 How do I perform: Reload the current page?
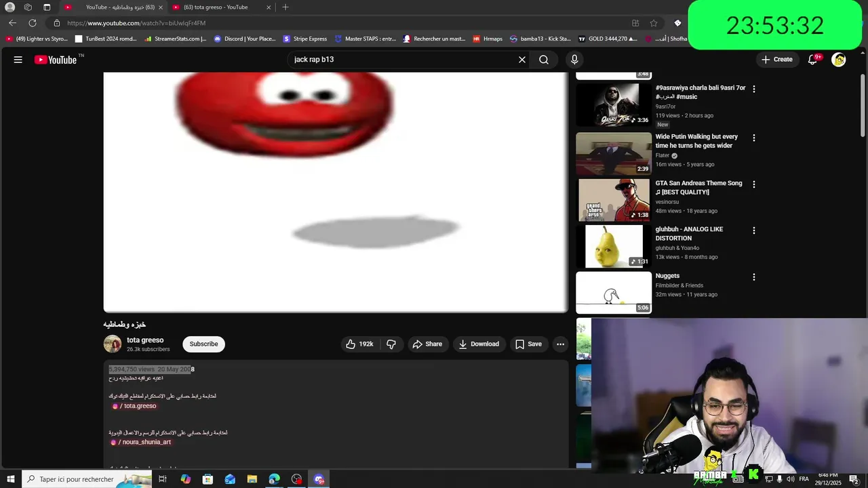point(32,23)
